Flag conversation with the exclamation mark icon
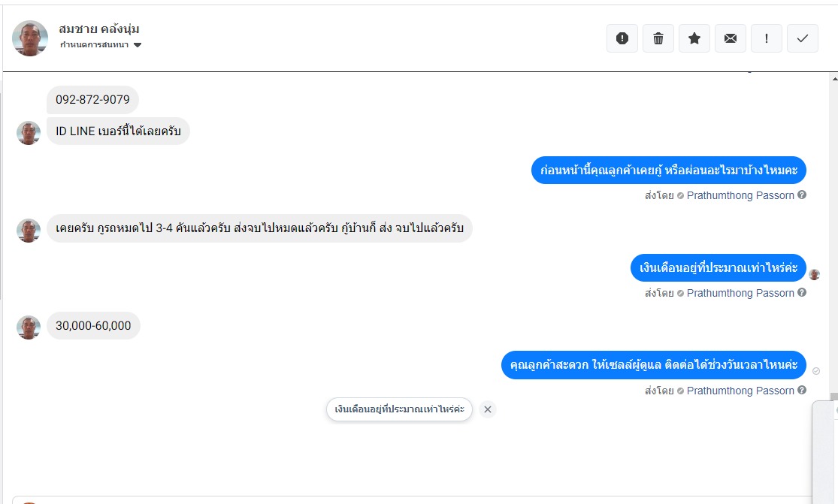 (x=767, y=38)
